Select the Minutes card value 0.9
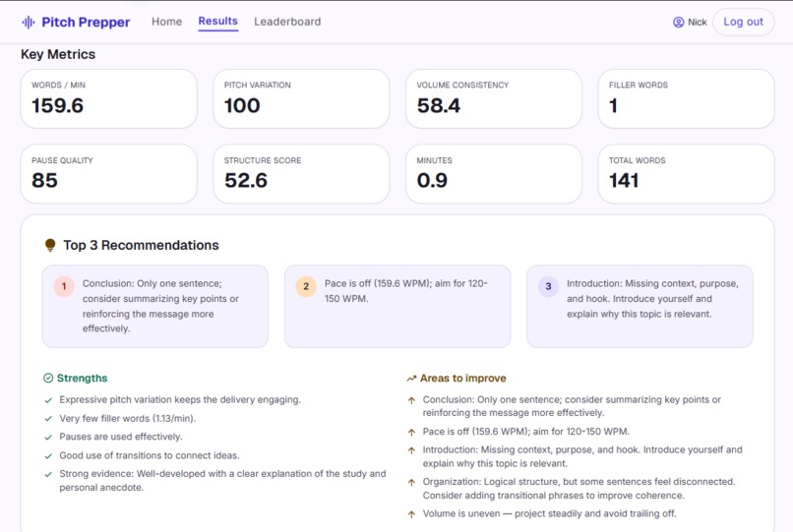The width and height of the screenshot is (793, 532). click(x=432, y=181)
